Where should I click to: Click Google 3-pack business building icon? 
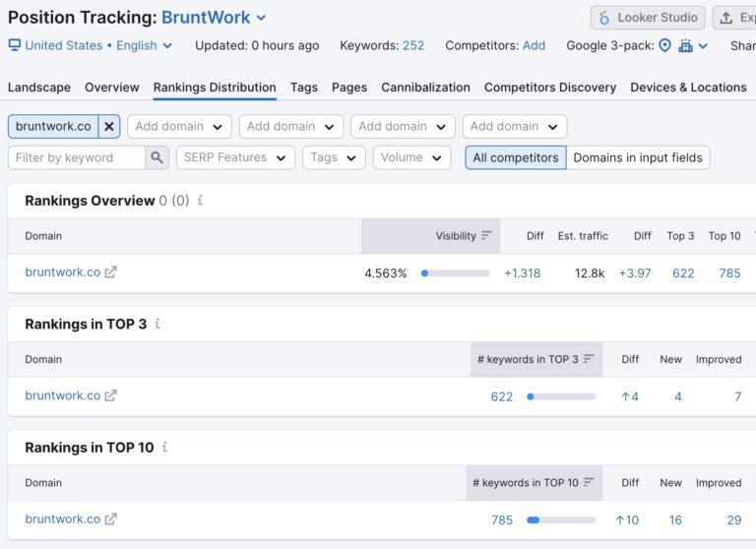pos(685,46)
